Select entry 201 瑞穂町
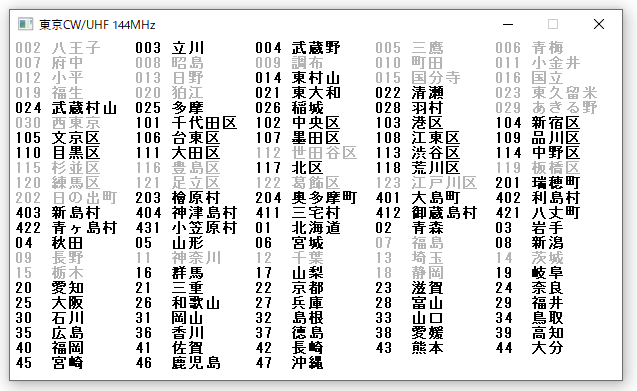This screenshot has height=391, width=637. pos(538,183)
